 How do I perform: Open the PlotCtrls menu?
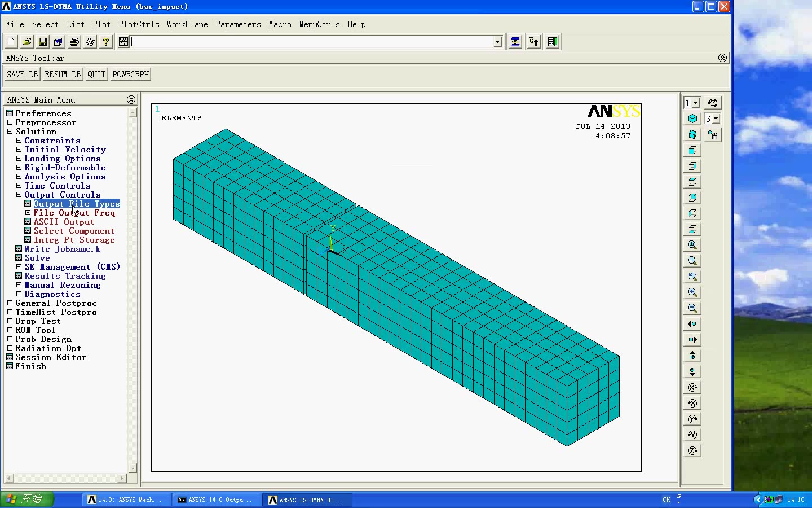coord(139,24)
